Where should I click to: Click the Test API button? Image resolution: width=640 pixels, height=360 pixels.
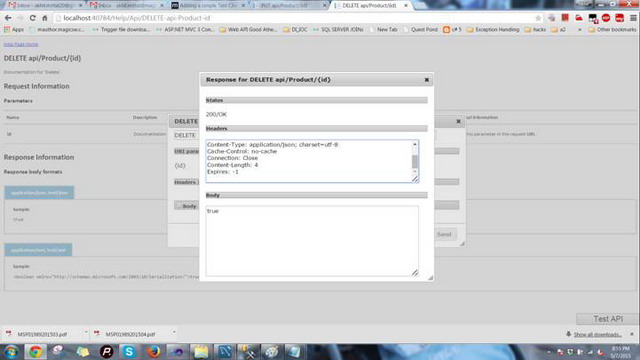tap(608, 319)
